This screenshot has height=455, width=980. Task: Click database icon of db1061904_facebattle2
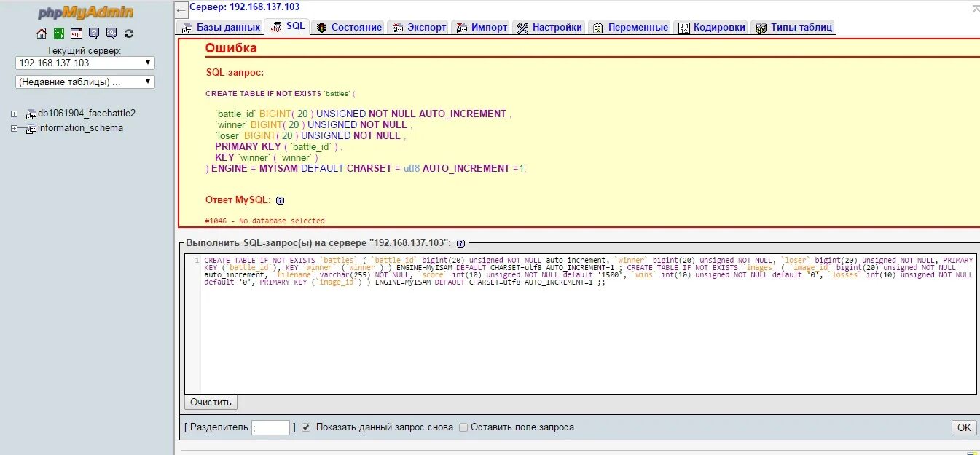pyautogui.click(x=31, y=114)
